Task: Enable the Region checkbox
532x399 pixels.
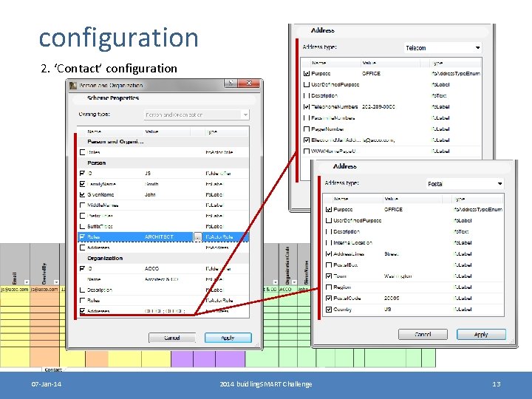Action: (x=328, y=287)
